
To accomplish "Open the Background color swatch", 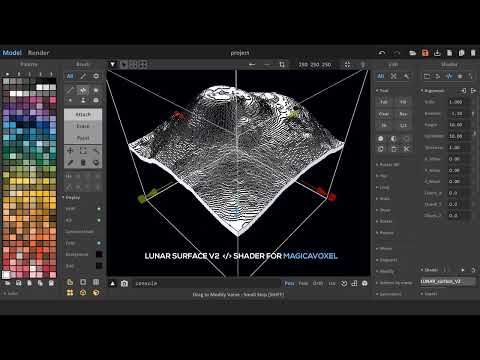I will tap(99, 254).
